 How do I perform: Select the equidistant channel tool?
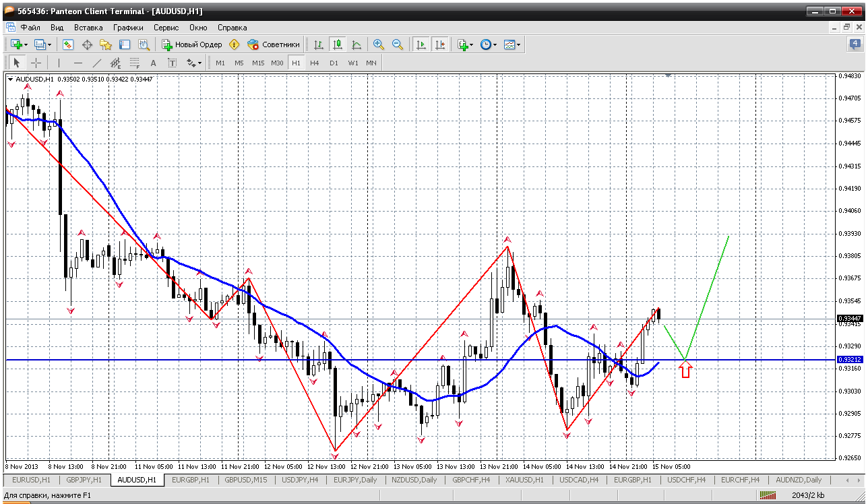[x=115, y=63]
